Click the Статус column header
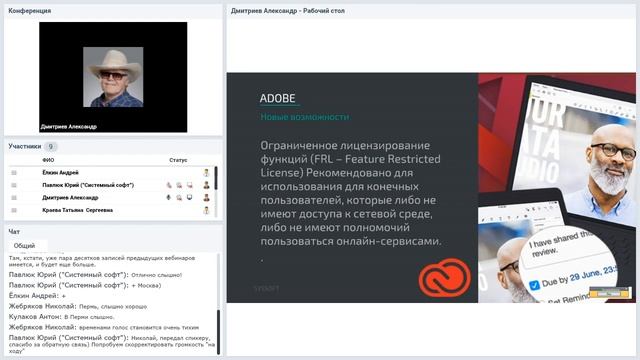This screenshot has height=360, width=640. [x=178, y=160]
